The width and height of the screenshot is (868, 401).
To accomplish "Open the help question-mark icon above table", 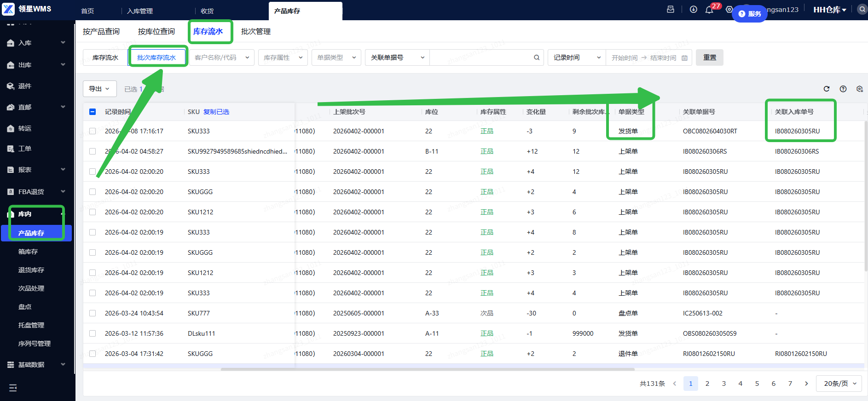I will pyautogui.click(x=843, y=89).
